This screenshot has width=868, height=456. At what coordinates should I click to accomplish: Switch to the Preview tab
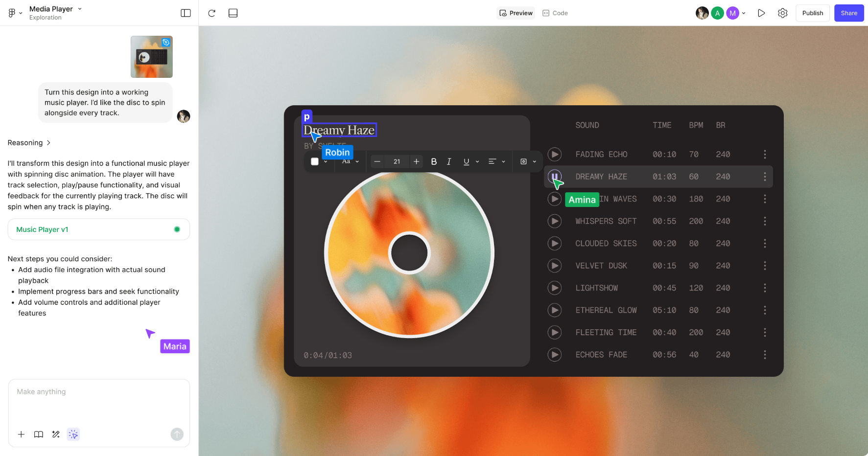point(516,13)
